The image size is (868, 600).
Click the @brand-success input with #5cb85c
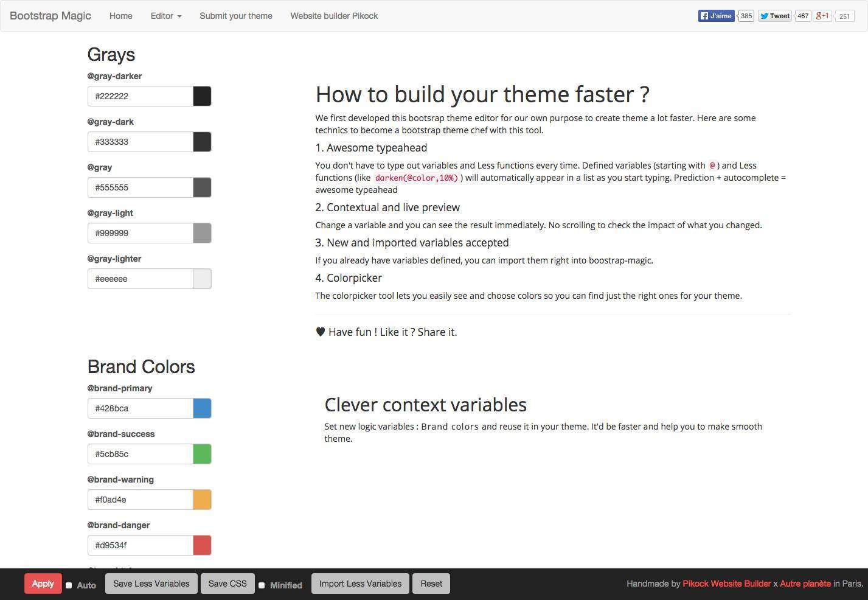point(141,454)
